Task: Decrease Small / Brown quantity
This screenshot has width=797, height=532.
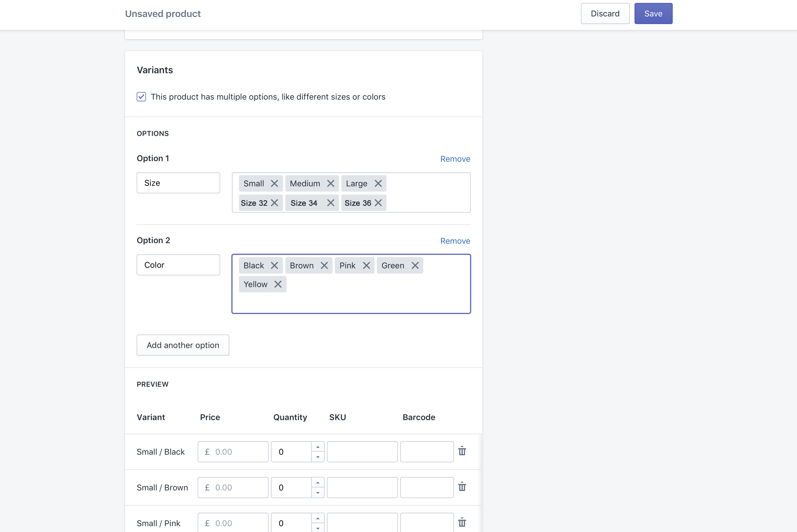Action: pyautogui.click(x=318, y=493)
